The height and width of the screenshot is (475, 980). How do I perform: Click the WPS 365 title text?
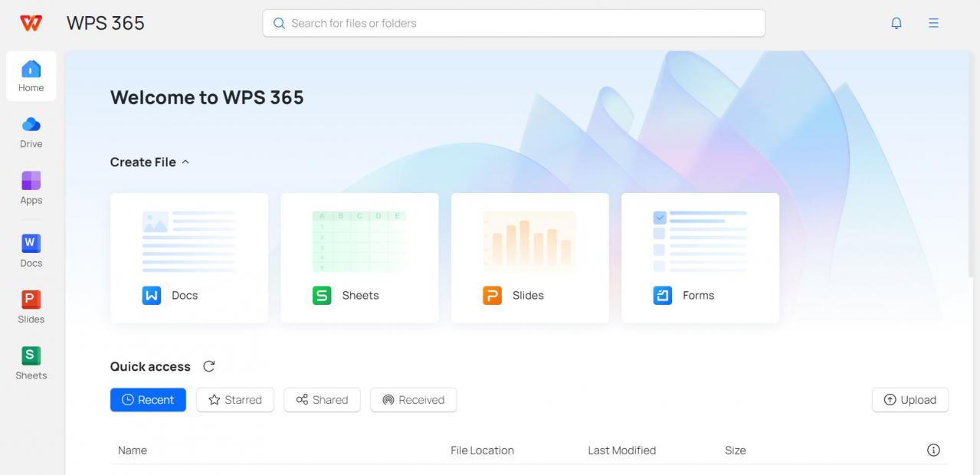(106, 23)
